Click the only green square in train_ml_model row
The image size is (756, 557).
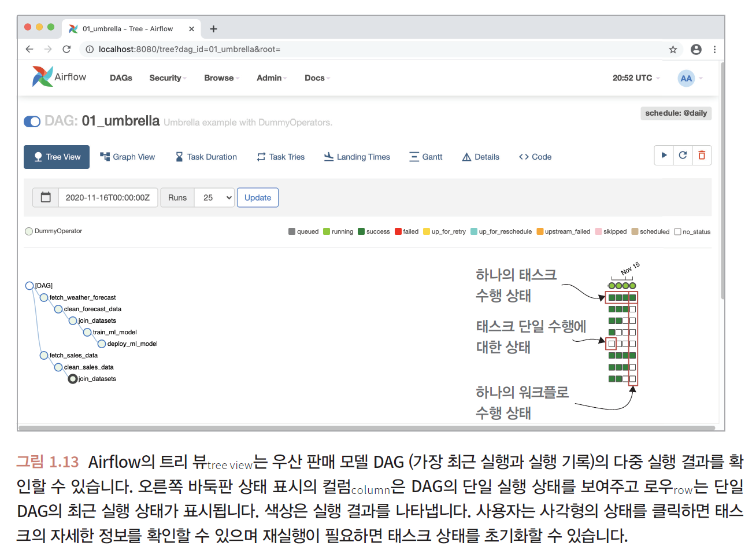612,332
